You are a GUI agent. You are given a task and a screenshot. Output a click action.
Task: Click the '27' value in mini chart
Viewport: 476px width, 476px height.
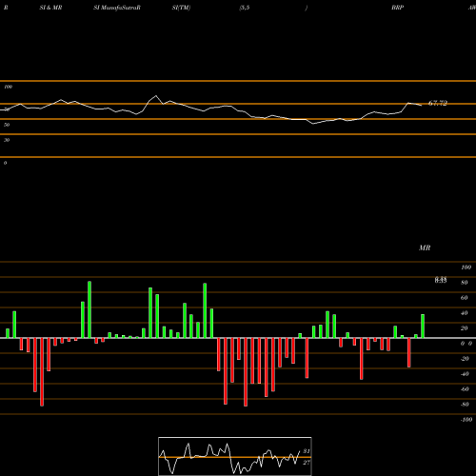point(307,463)
